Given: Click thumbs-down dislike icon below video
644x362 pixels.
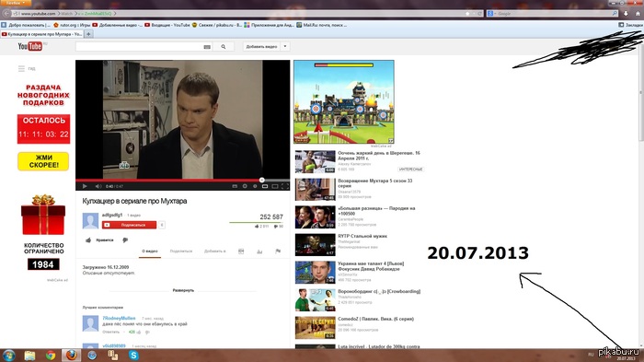Looking at the screenshot, I should 125,239.
